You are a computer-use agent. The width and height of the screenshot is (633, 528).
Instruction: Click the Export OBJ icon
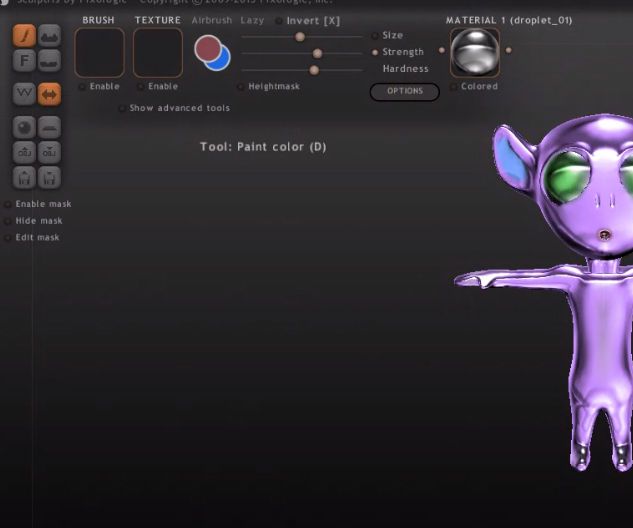[x=49, y=152]
